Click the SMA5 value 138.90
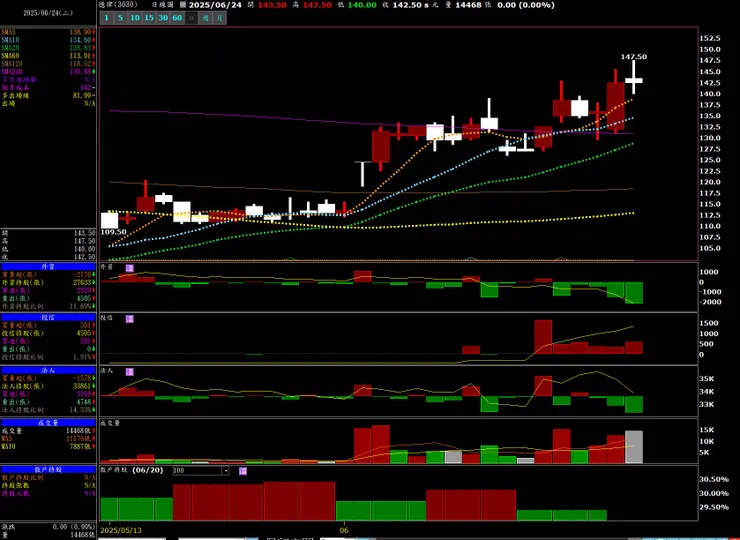This screenshot has width=740, height=540. pyautogui.click(x=80, y=32)
